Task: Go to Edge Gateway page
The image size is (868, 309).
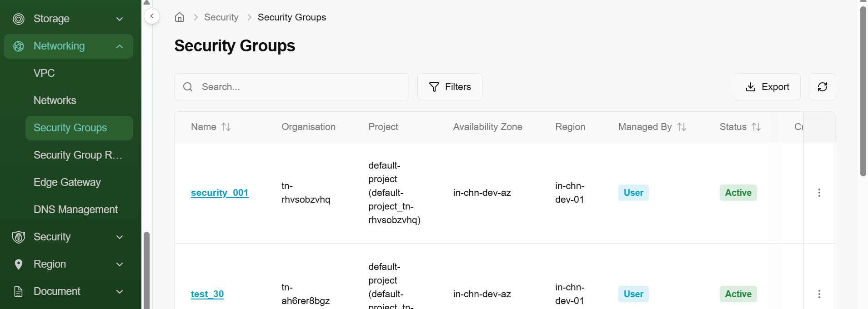Action: pos(67,182)
